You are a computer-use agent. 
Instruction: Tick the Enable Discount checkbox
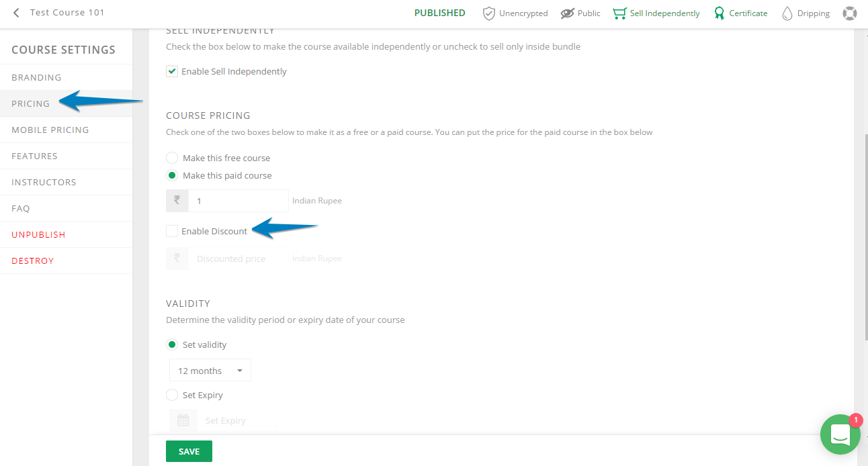point(172,231)
